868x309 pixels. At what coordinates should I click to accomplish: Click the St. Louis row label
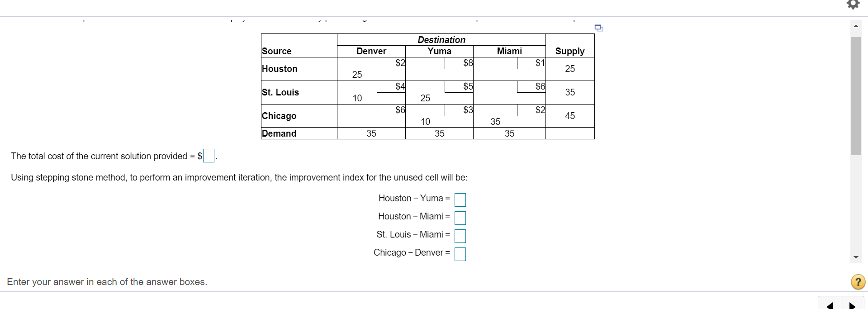tap(280, 92)
